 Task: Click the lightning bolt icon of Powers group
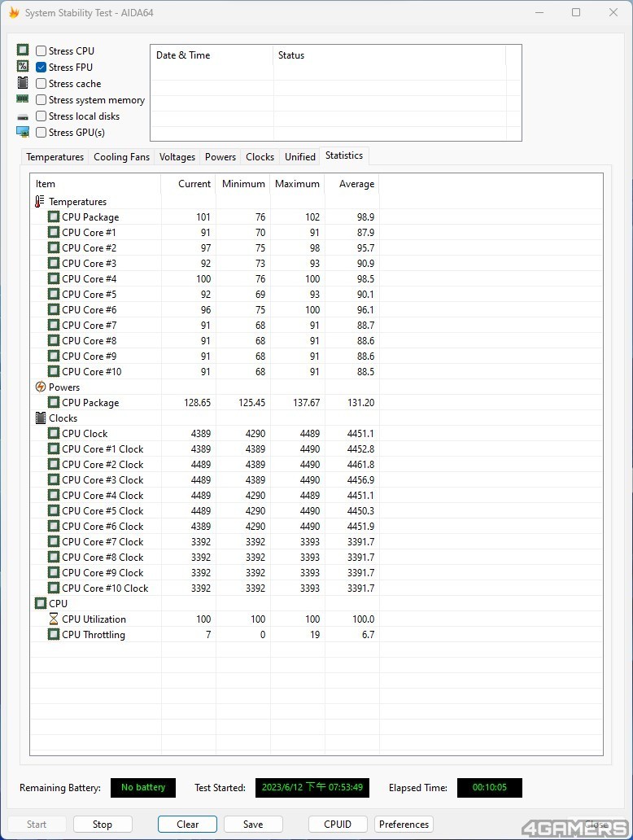40,387
